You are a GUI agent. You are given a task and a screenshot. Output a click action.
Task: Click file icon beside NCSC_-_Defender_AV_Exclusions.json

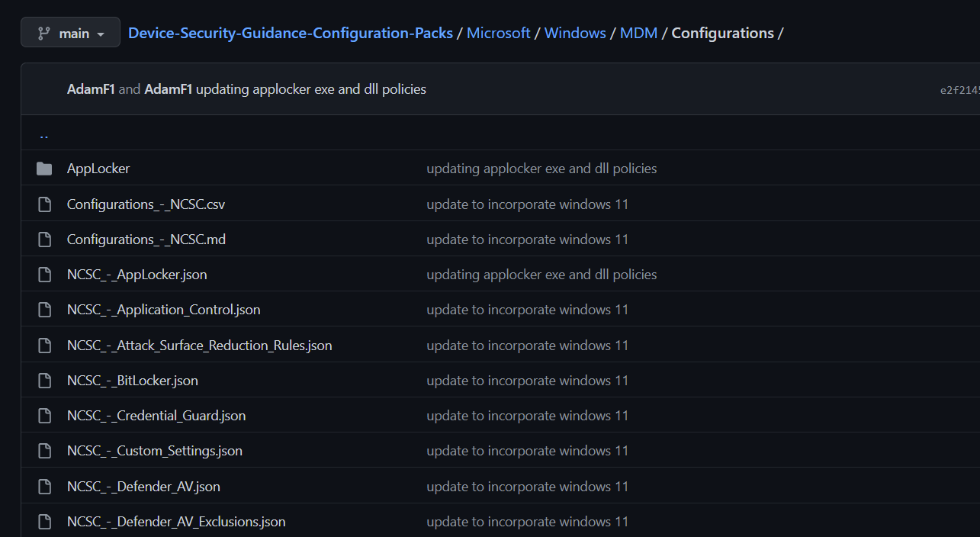44,522
